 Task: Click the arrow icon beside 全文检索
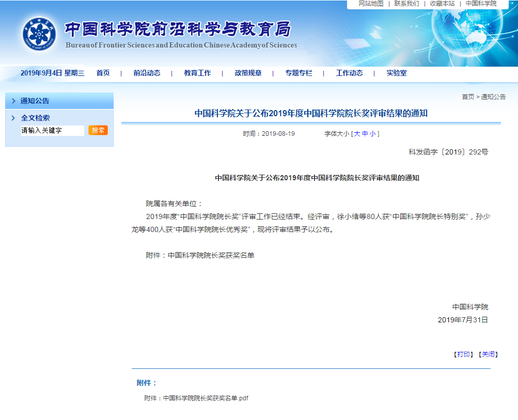coord(13,118)
